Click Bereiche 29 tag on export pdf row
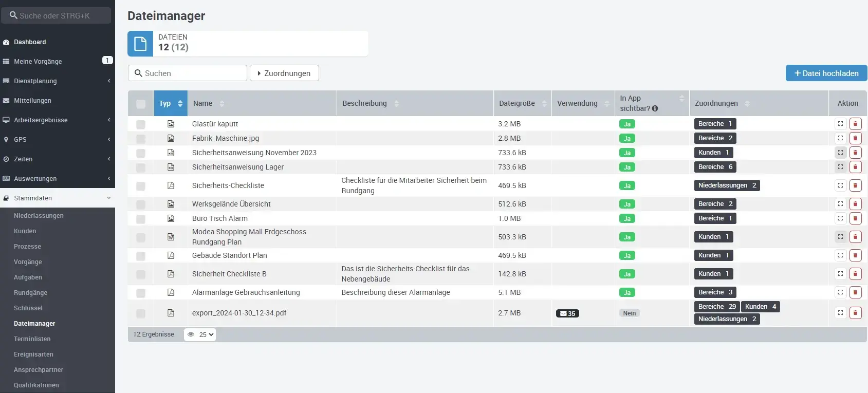 tap(717, 307)
